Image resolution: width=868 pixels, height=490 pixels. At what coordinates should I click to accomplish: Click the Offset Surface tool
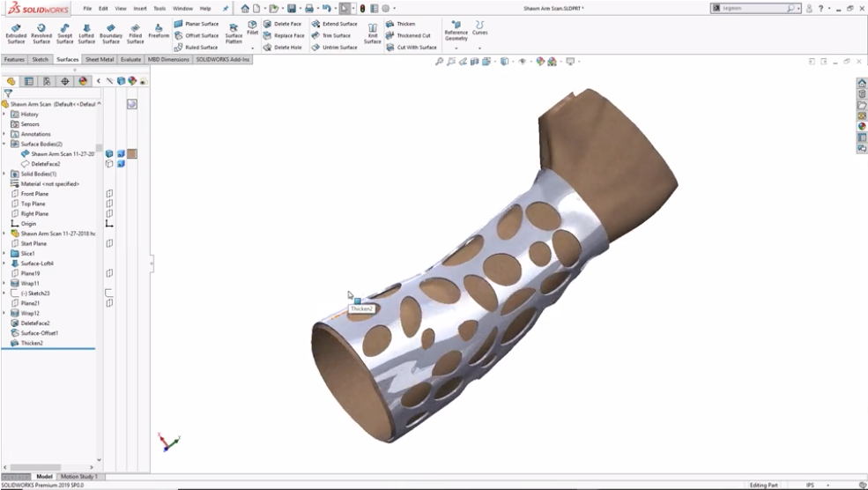tap(197, 35)
